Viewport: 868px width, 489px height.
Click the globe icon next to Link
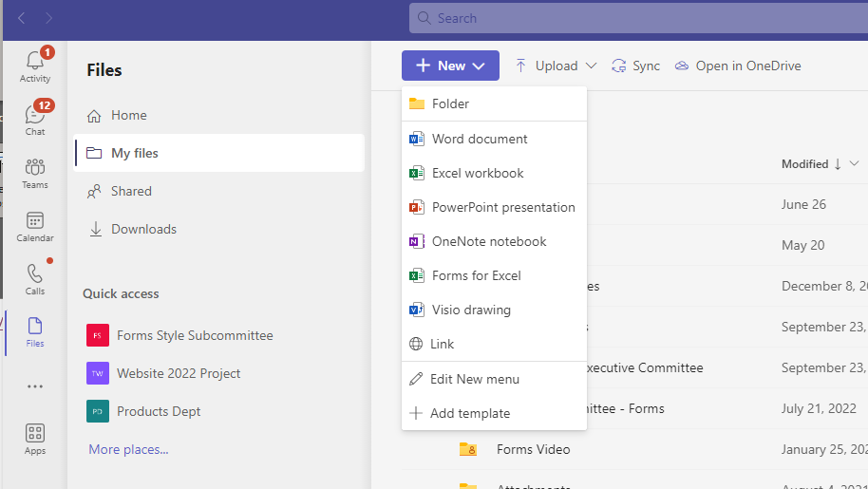(416, 344)
